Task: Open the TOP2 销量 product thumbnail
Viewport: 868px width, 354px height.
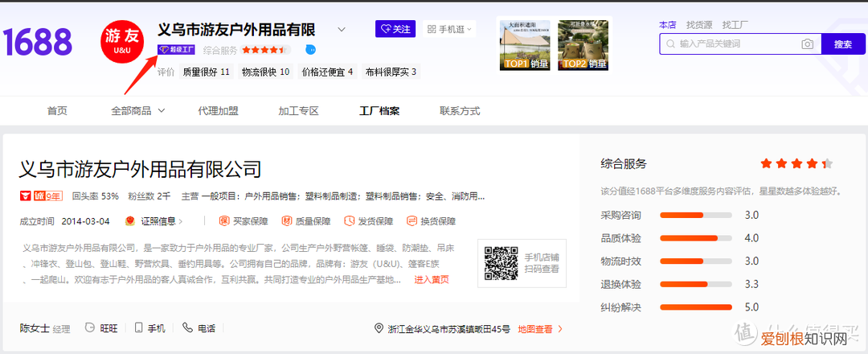Action: coord(583,45)
